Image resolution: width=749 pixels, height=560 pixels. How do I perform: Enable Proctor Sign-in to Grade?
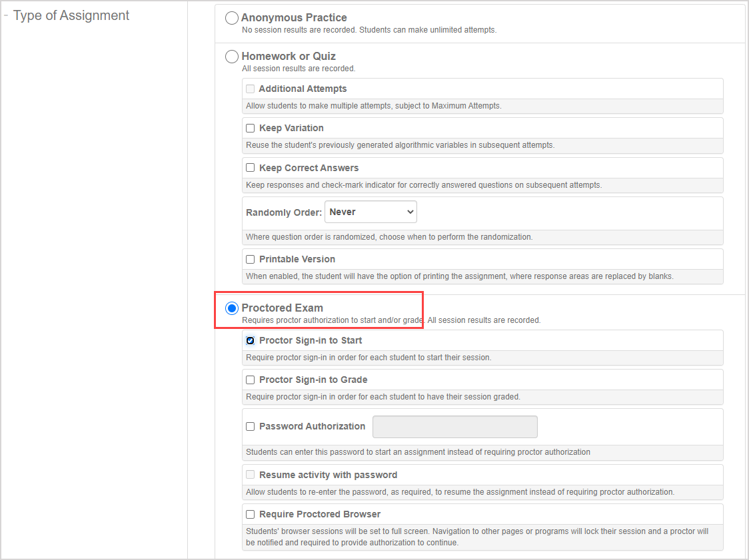pyautogui.click(x=251, y=380)
